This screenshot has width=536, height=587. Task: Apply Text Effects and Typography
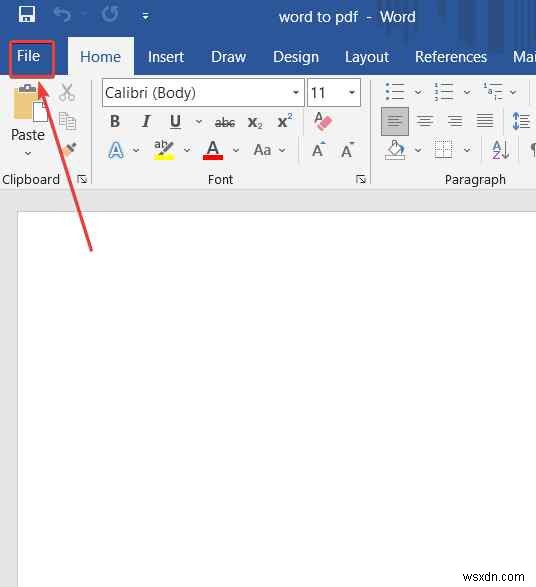point(116,150)
